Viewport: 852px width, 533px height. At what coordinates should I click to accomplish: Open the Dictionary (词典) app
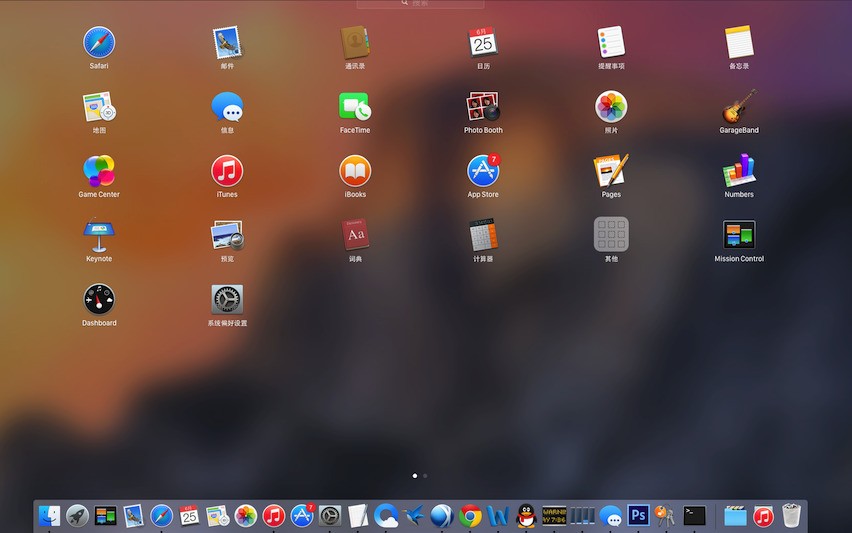coord(355,235)
